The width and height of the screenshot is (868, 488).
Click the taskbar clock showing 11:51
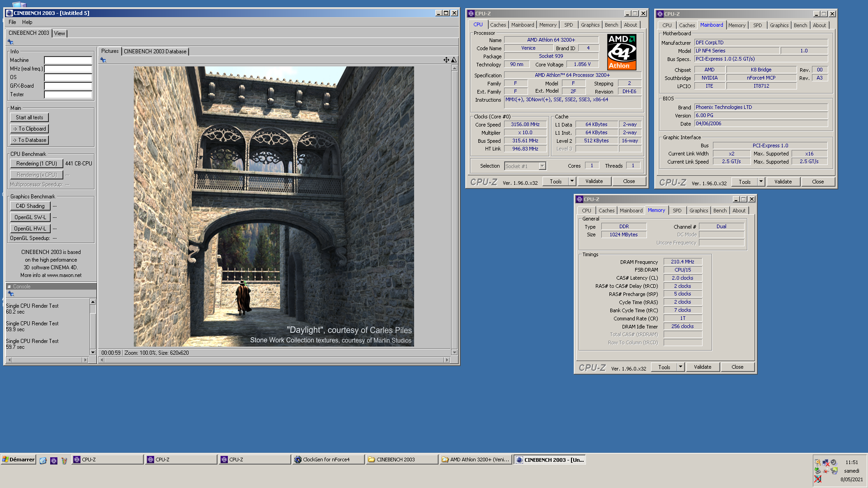click(851, 462)
